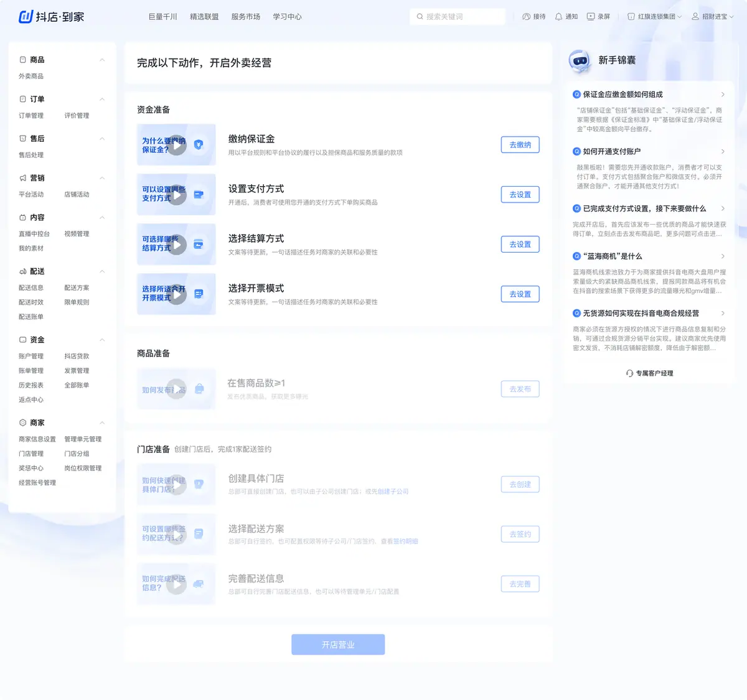Open the 招财进宝 account dropdown
The image size is (747, 700).
(x=713, y=17)
